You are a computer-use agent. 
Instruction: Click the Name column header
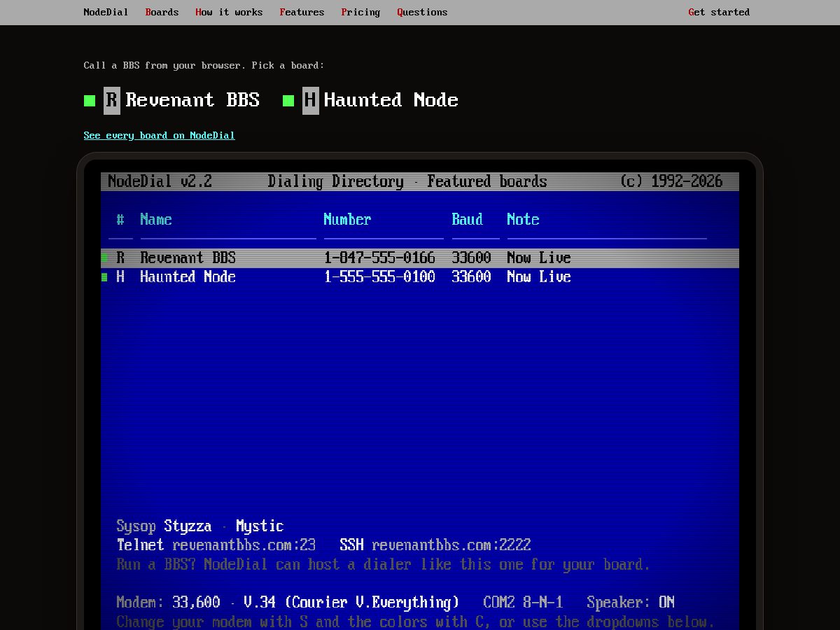tap(156, 220)
